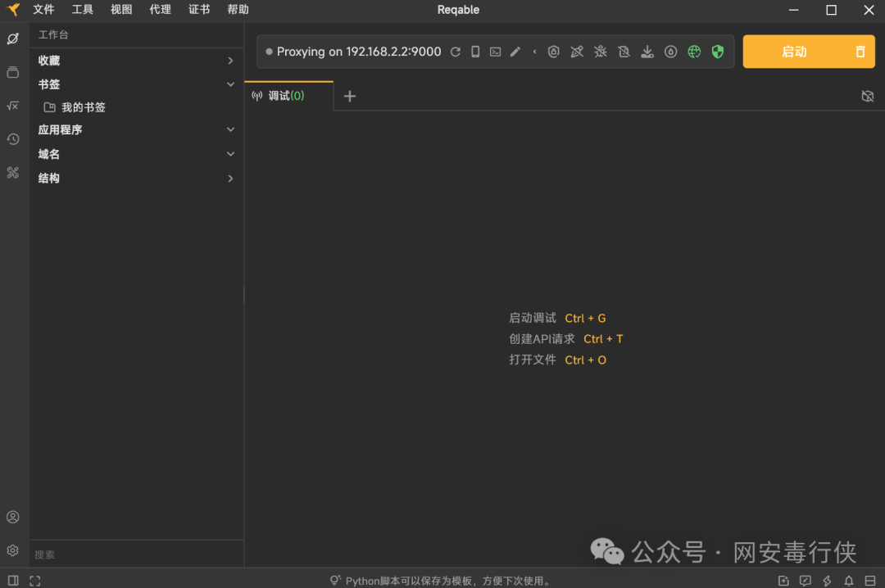Open the toolbox sidebar icon
The height and width of the screenshot is (588, 885).
(13, 173)
